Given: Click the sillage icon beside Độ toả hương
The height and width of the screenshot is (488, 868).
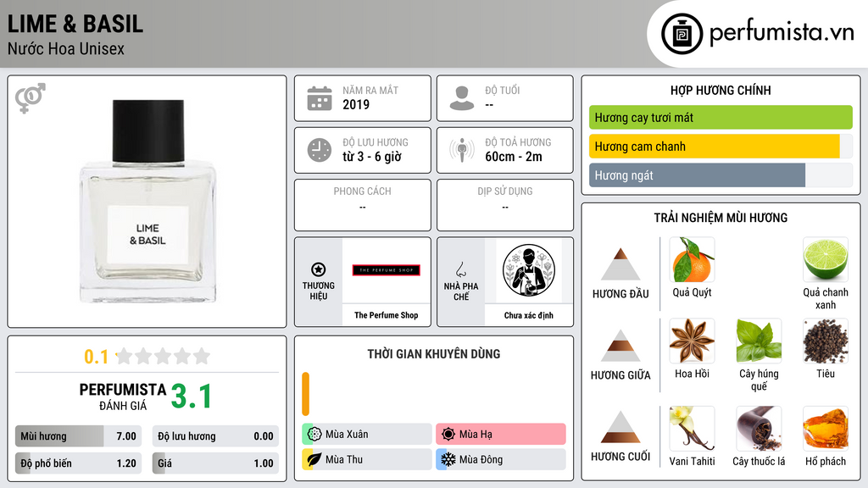Looking at the screenshot, I should [x=462, y=150].
